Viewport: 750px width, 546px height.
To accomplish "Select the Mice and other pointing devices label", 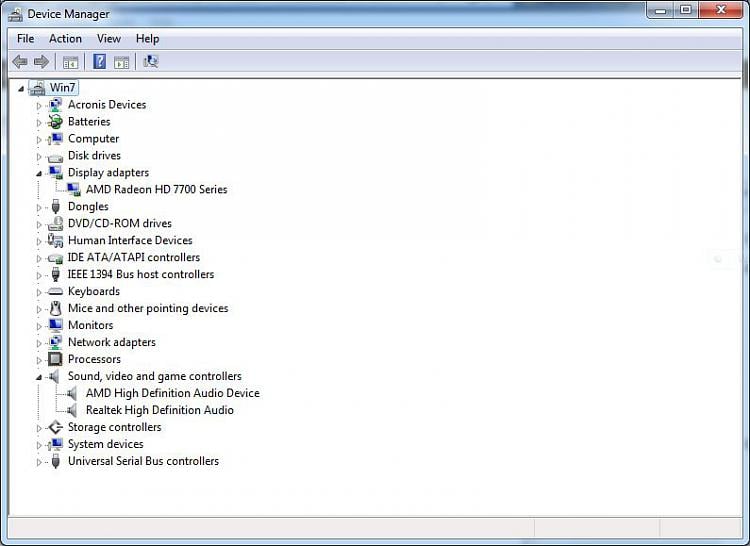I will [148, 308].
